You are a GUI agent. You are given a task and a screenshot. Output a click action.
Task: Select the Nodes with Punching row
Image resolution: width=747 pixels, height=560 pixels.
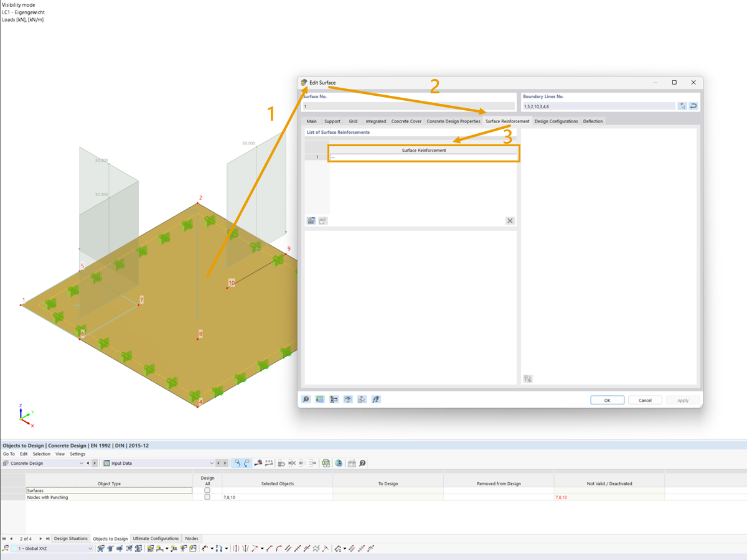pos(109,497)
